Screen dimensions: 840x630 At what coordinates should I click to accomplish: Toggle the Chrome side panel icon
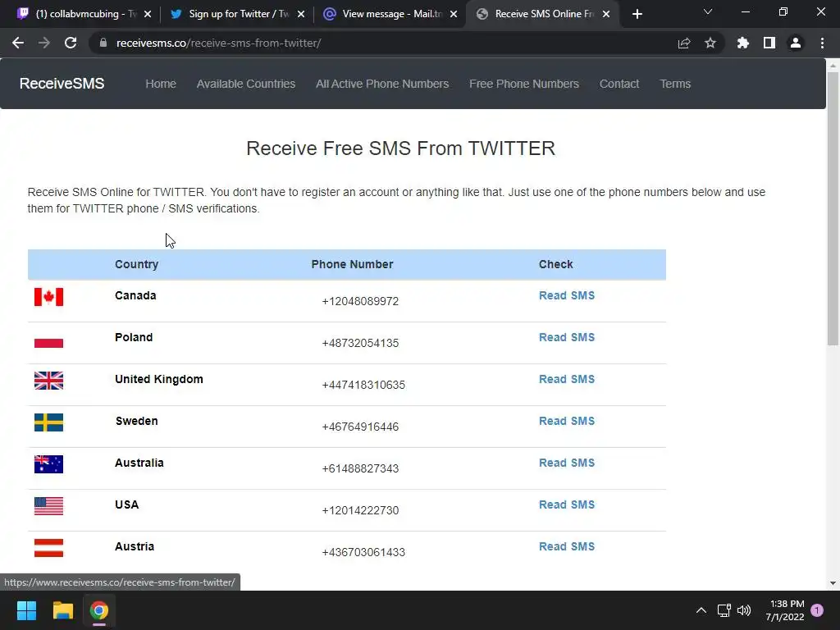[x=769, y=43]
